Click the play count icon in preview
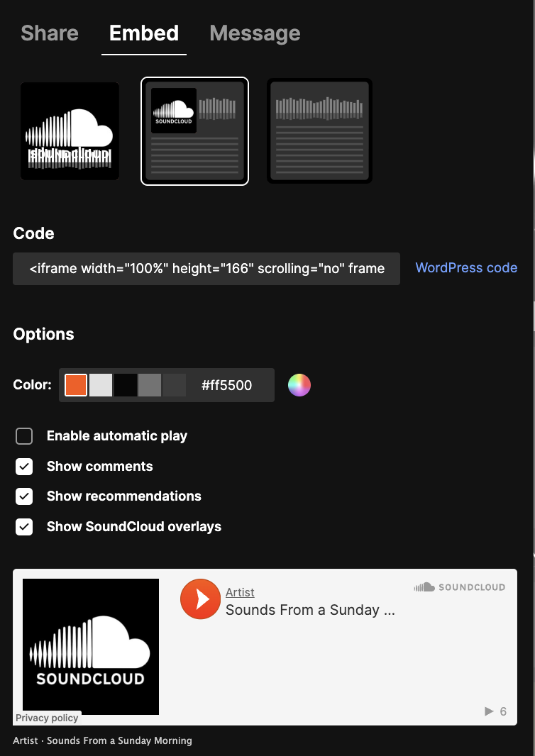The height and width of the screenshot is (756, 535). (x=488, y=711)
